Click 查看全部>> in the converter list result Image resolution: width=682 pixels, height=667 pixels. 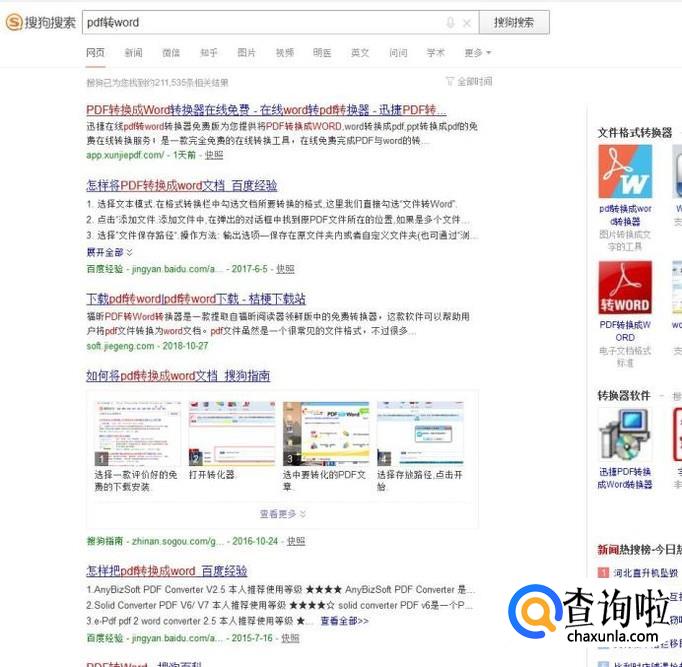tap(344, 621)
